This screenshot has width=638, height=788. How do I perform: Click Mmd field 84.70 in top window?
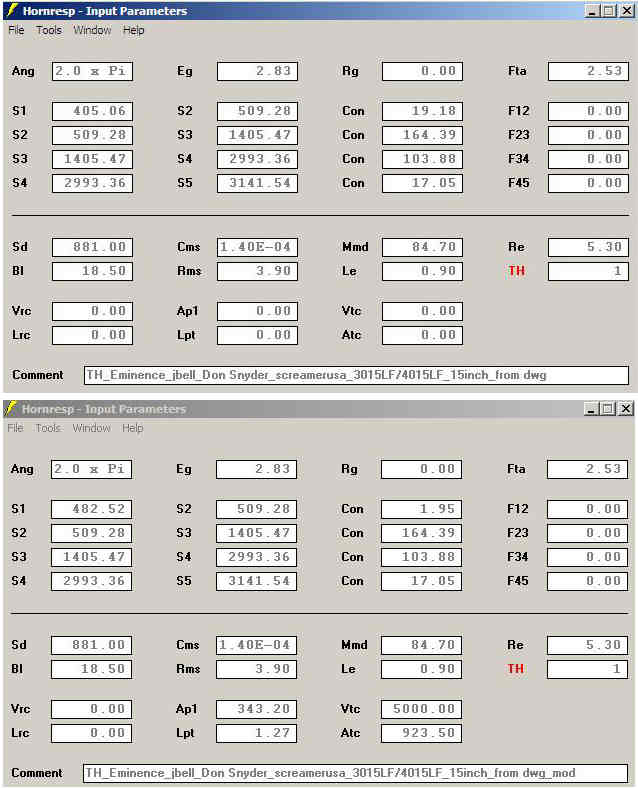[x=422, y=247]
